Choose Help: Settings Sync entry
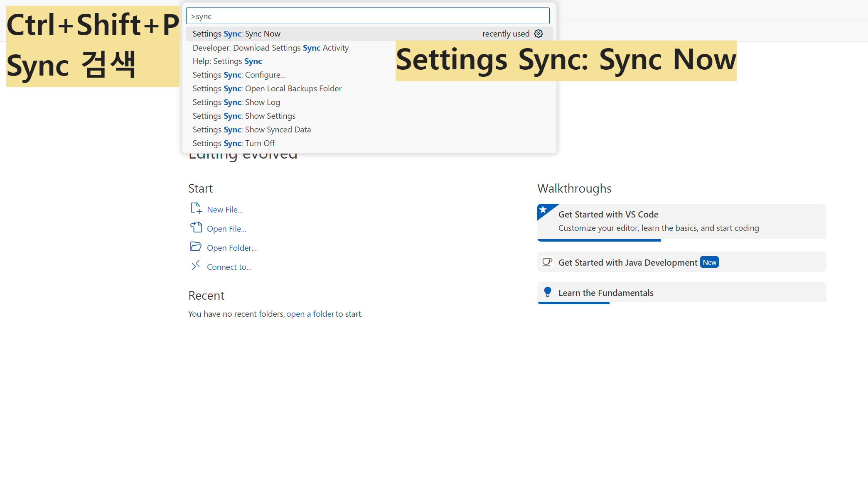 (227, 61)
